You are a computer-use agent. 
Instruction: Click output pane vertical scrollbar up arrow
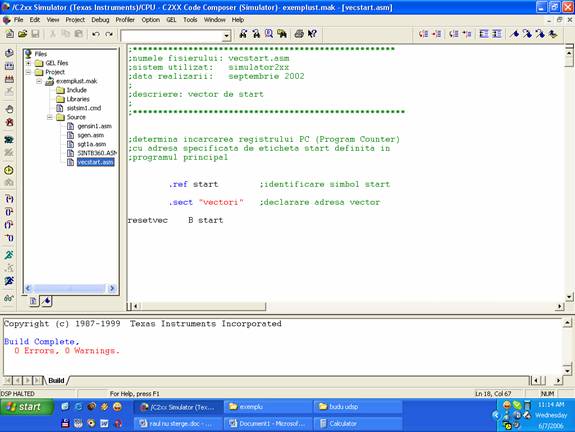(567, 323)
